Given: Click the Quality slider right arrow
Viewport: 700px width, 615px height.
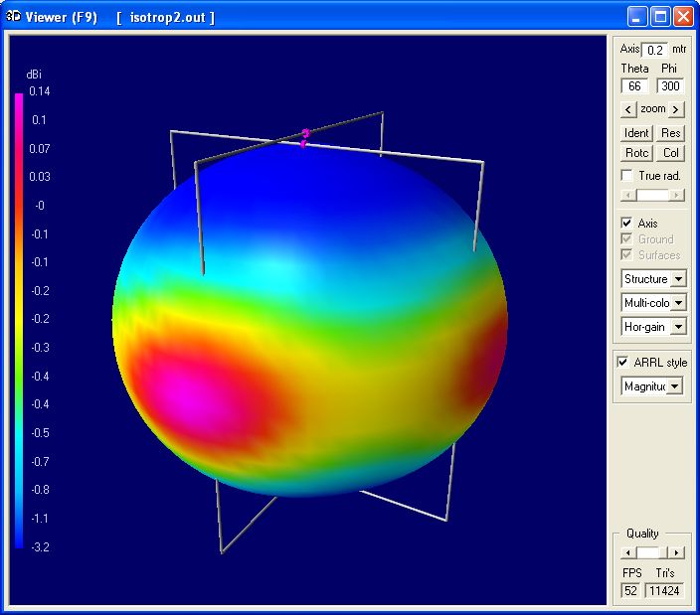Looking at the screenshot, I should tap(676, 552).
